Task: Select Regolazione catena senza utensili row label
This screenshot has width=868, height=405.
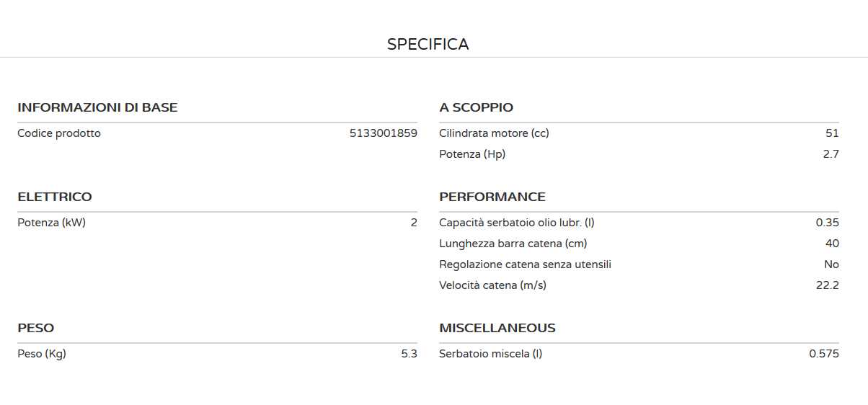Action: point(525,264)
